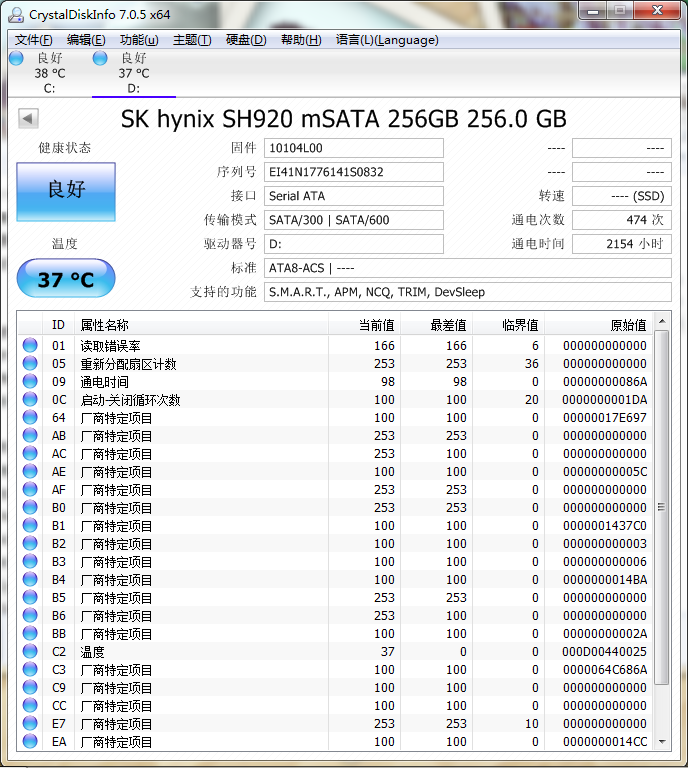This screenshot has height=768, width=689.
Task: Click the standard field ATA8-ACS
Action: pyautogui.click(x=468, y=268)
